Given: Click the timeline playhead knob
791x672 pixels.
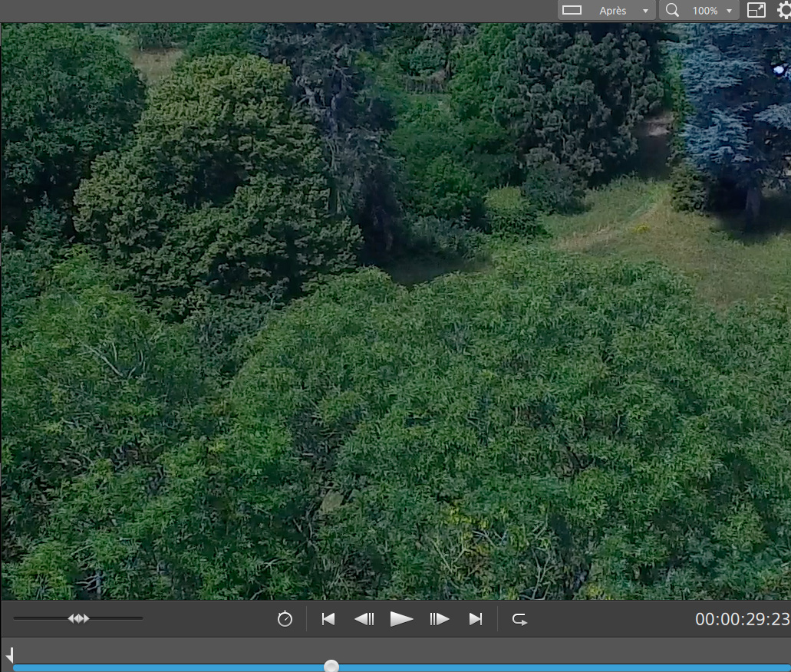Looking at the screenshot, I should pos(331,667).
